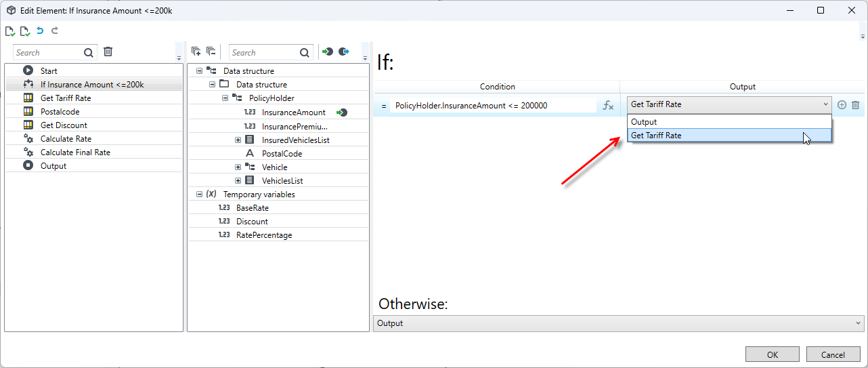Click the Postalcode table icon
Viewport: 868px width, 368px height.
[28, 111]
